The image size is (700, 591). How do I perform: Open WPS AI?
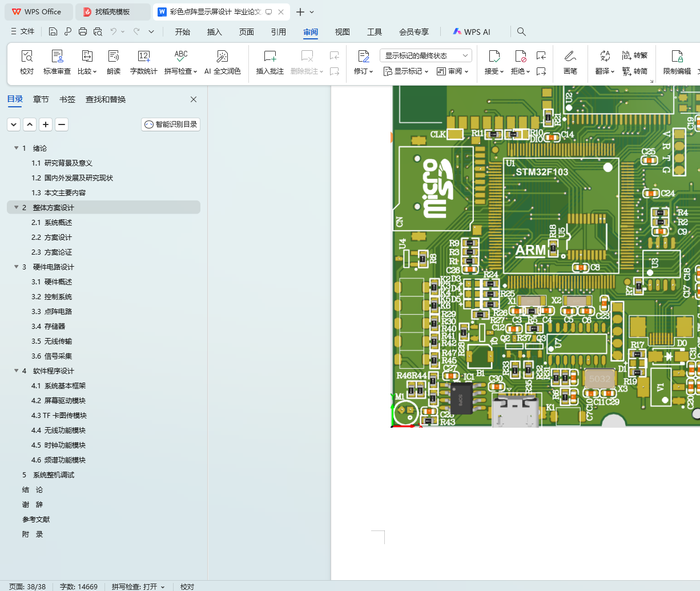[472, 32]
